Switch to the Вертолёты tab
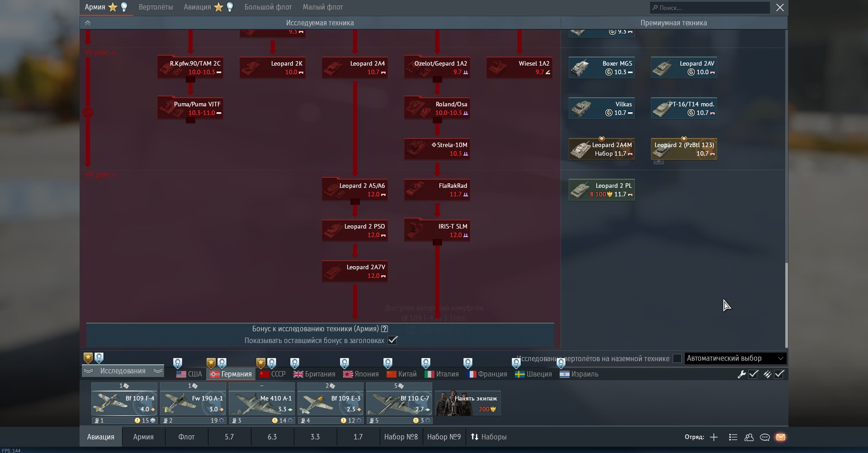Image resolution: width=868 pixels, height=453 pixels. (x=156, y=7)
